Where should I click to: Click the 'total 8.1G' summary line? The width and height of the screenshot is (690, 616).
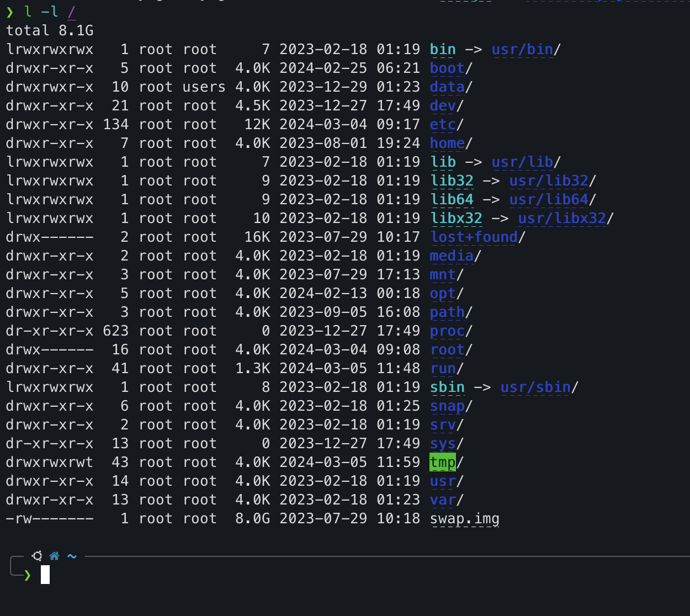coord(50,30)
